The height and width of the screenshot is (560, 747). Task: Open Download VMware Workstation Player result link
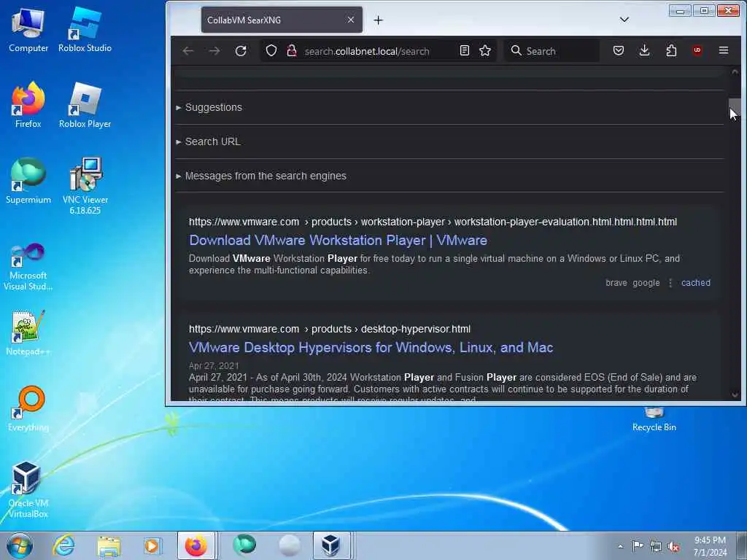(x=338, y=240)
